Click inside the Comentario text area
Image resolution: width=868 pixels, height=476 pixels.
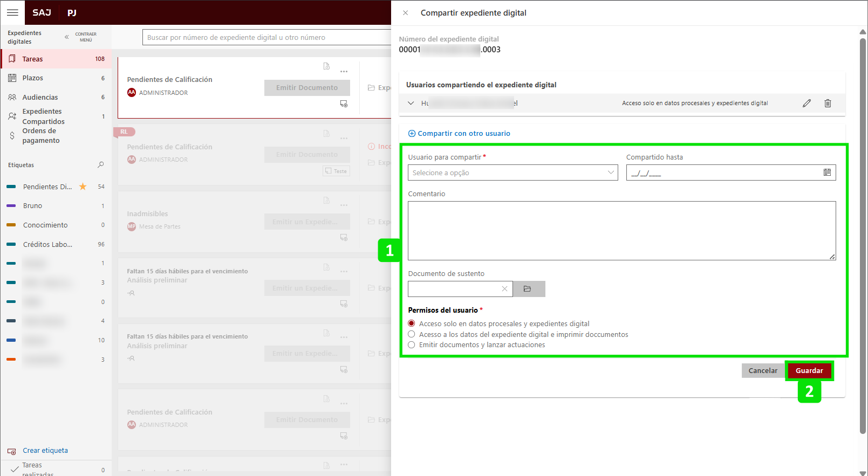tap(621, 231)
